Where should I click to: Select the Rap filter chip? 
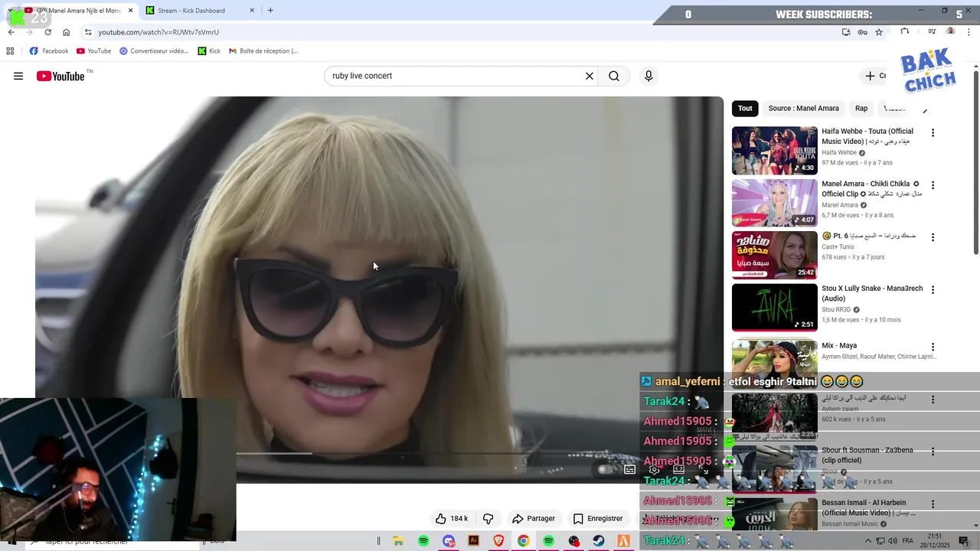coord(861,109)
